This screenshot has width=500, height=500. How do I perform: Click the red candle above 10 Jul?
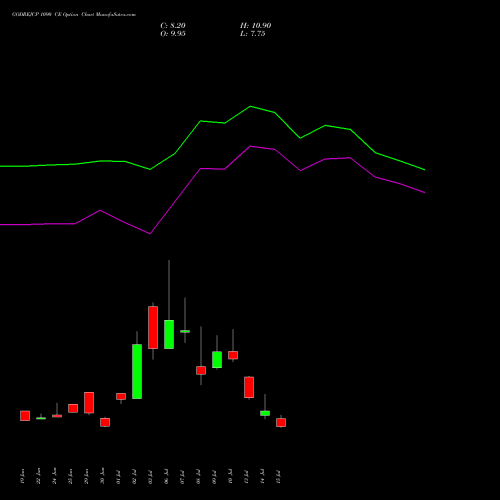tap(233, 355)
